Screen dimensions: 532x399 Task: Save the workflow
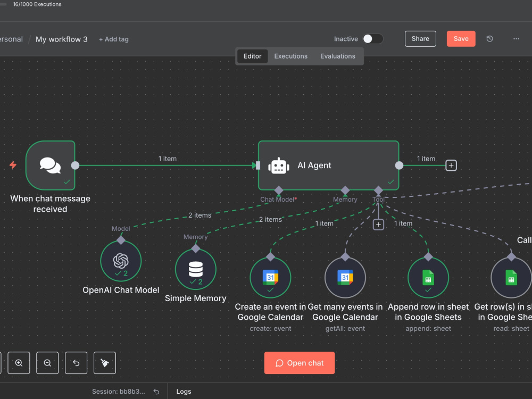click(x=461, y=39)
